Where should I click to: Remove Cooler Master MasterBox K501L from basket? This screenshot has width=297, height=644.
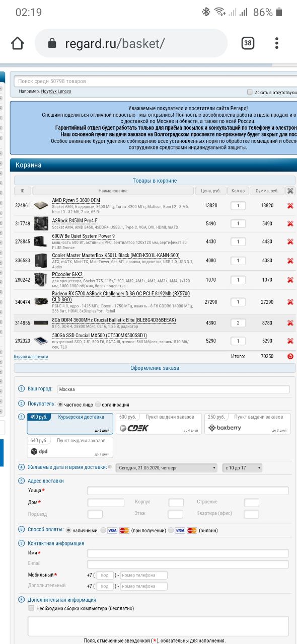(290, 261)
